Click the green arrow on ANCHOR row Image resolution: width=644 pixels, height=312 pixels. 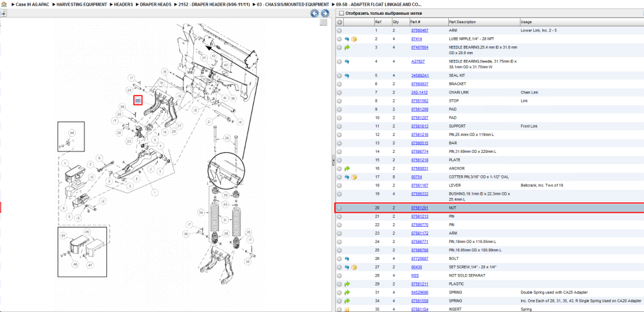(x=346, y=168)
